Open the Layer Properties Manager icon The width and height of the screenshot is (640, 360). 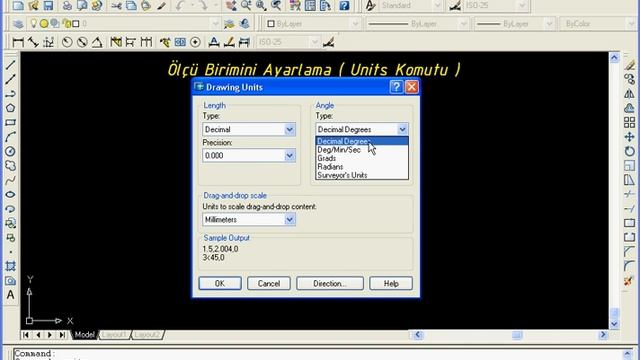coord(18,24)
